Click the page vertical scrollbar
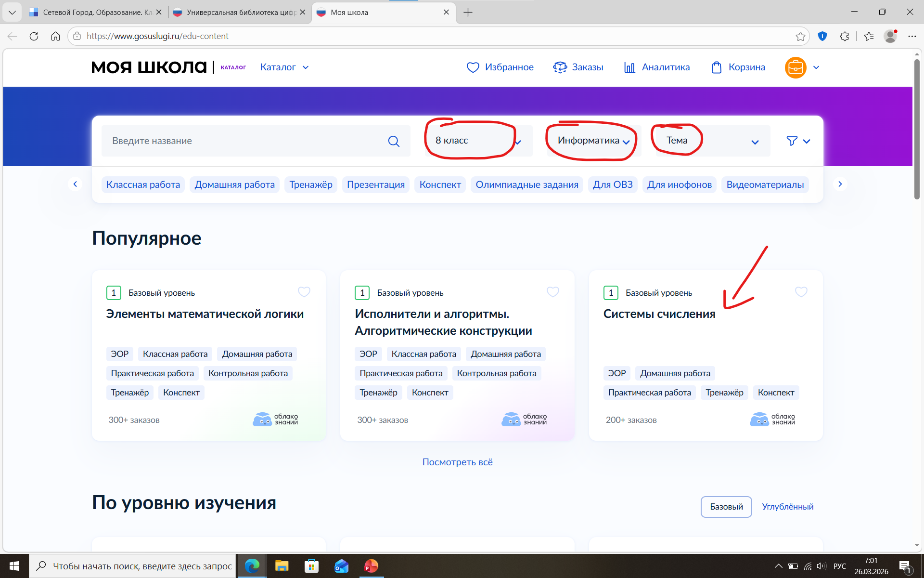This screenshot has height=578, width=924. click(916, 130)
